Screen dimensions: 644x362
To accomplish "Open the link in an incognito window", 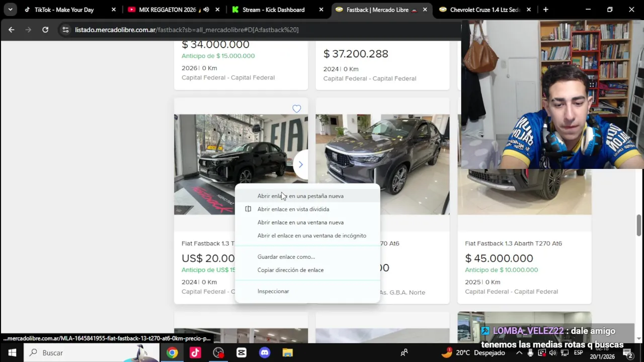I will point(307,235).
